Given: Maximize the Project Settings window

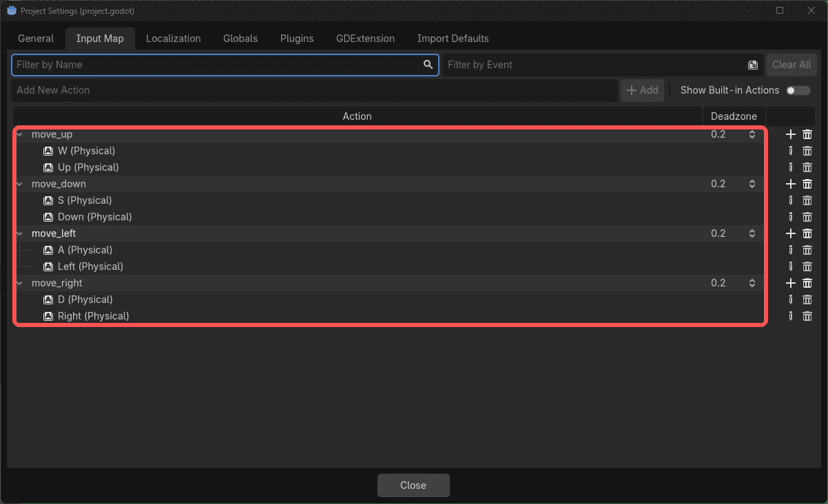Looking at the screenshot, I should 780,11.
